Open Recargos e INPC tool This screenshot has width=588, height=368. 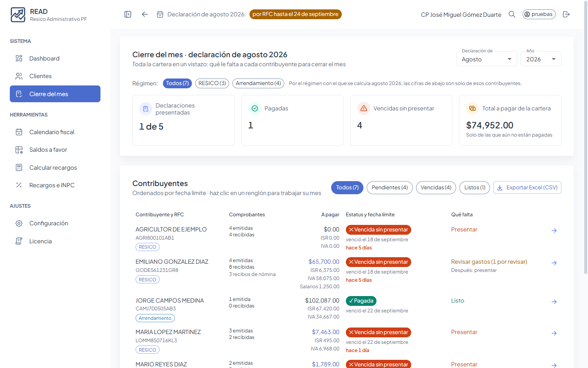click(55, 185)
